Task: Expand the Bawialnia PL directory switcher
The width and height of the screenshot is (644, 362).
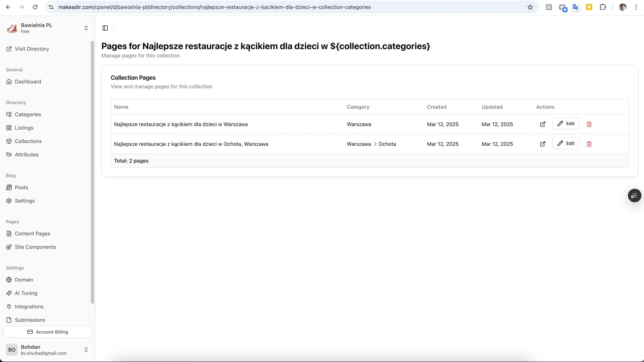Action: click(x=86, y=28)
